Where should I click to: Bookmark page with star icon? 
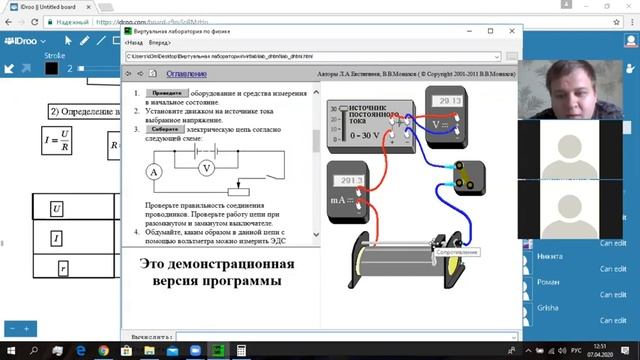coord(616,22)
